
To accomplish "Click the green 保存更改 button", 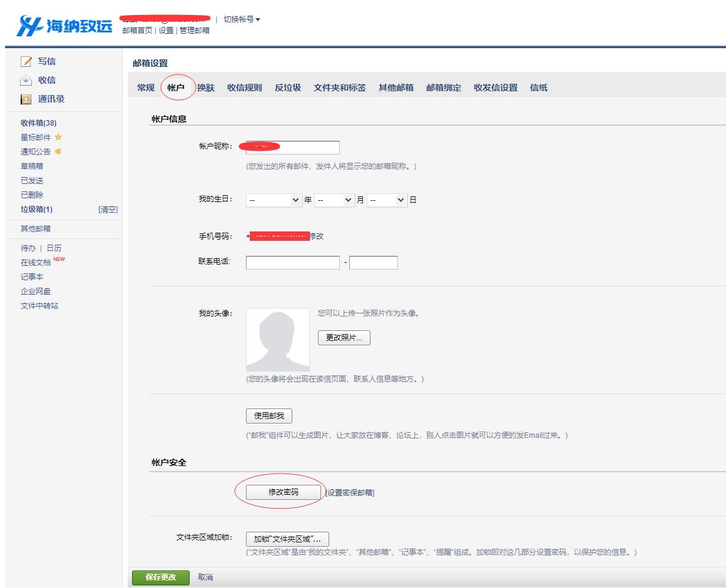I will pos(161,577).
